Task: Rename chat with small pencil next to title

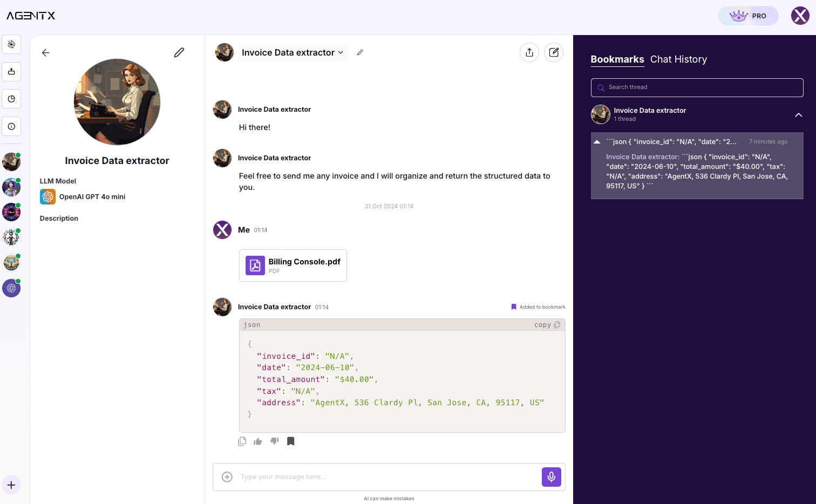Action: [x=360, y=52]
